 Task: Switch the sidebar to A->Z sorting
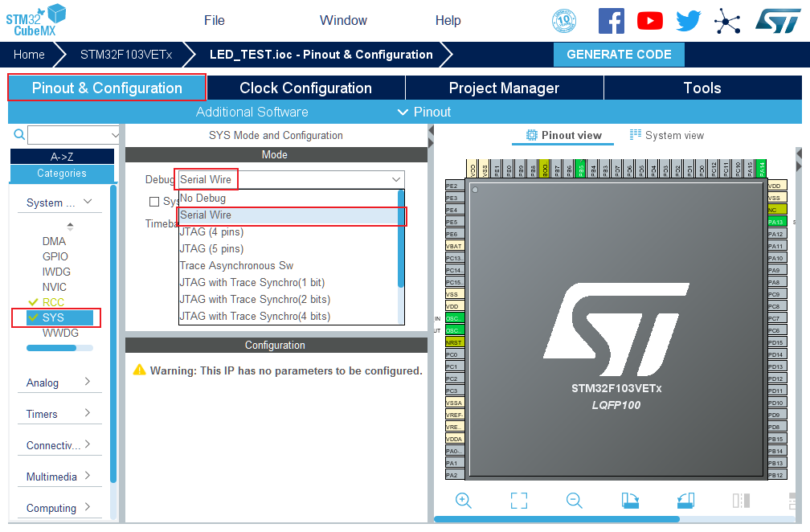pos(62,157)
